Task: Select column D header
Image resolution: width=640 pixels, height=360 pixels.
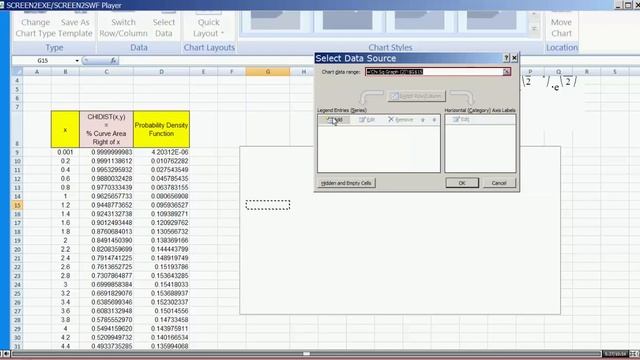Action: click(x=161, y=72)
